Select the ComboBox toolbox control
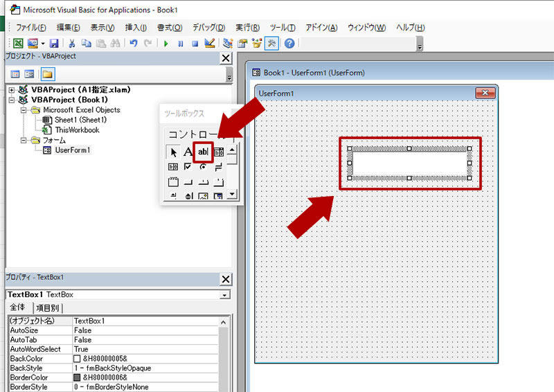This screenshot has width=554, height=392. click(x=219, y=152)
